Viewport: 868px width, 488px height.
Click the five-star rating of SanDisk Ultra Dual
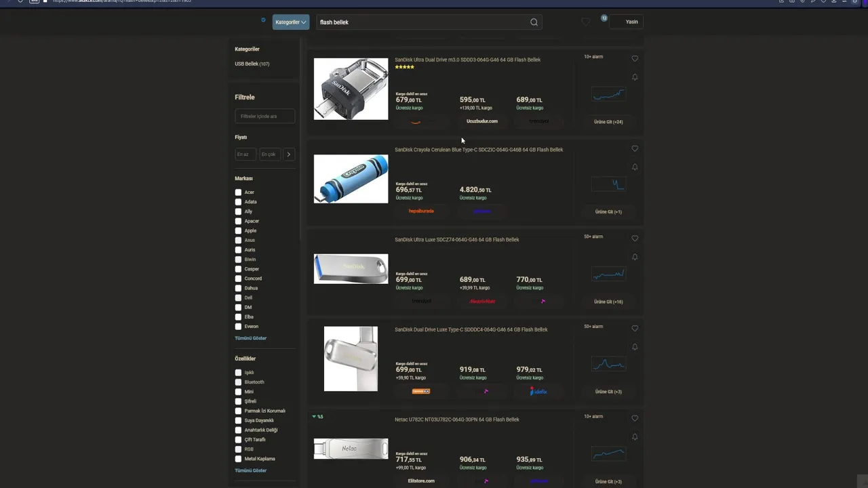point(405,67)
